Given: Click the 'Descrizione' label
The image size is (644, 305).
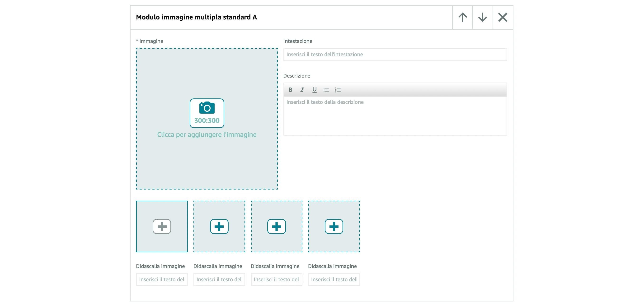Looking at the screenshot, I should (x=297, y=76).
